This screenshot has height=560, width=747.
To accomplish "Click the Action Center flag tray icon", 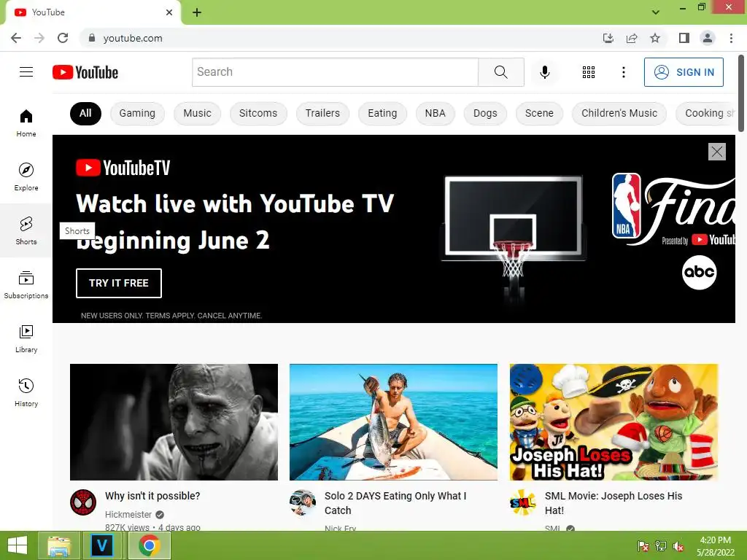I will 643,546.
